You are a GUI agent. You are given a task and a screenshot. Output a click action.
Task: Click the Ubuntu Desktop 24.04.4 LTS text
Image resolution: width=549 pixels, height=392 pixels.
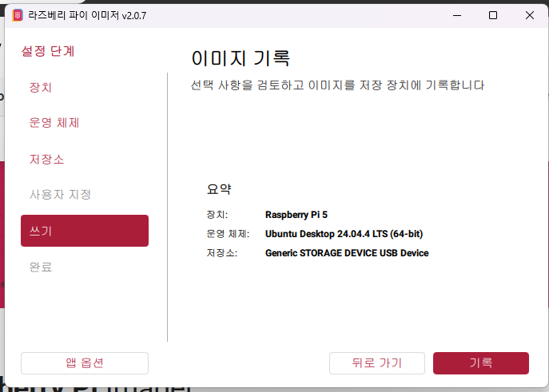(344, 234)
